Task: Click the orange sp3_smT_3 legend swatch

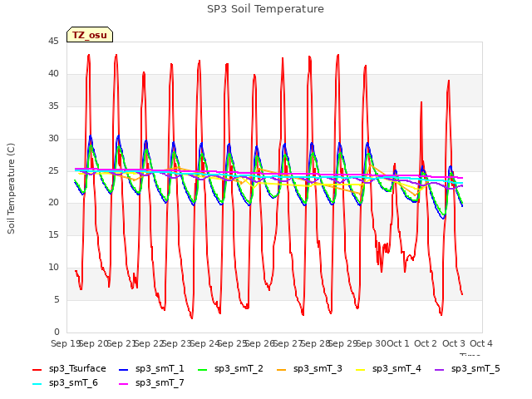Action: (x=281, y=369)
